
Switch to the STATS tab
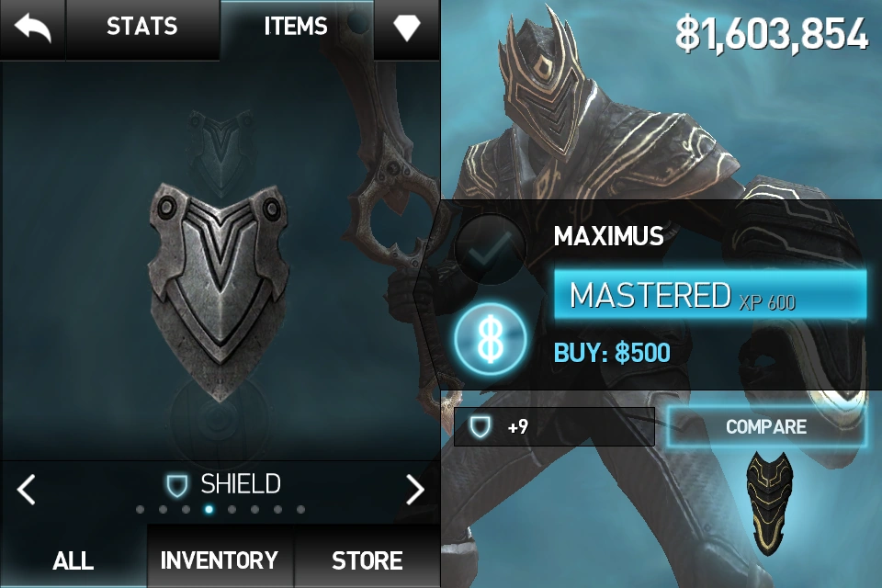tap(142, 28)
